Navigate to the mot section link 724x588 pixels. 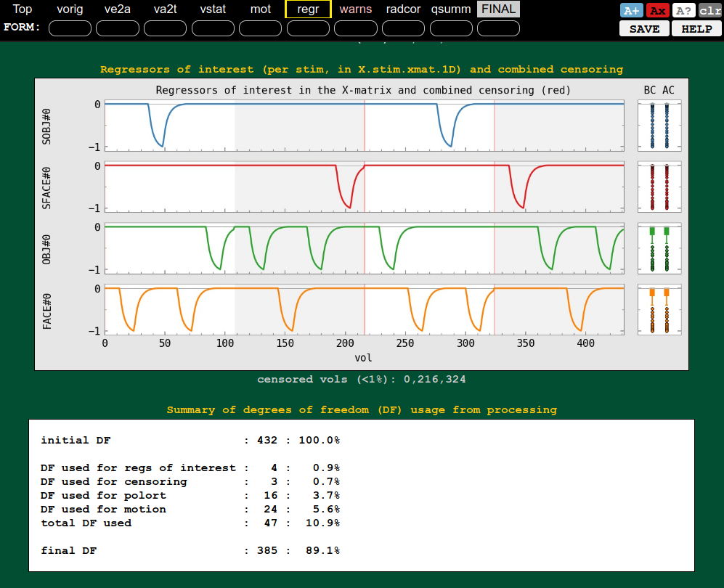pos(260,9)
